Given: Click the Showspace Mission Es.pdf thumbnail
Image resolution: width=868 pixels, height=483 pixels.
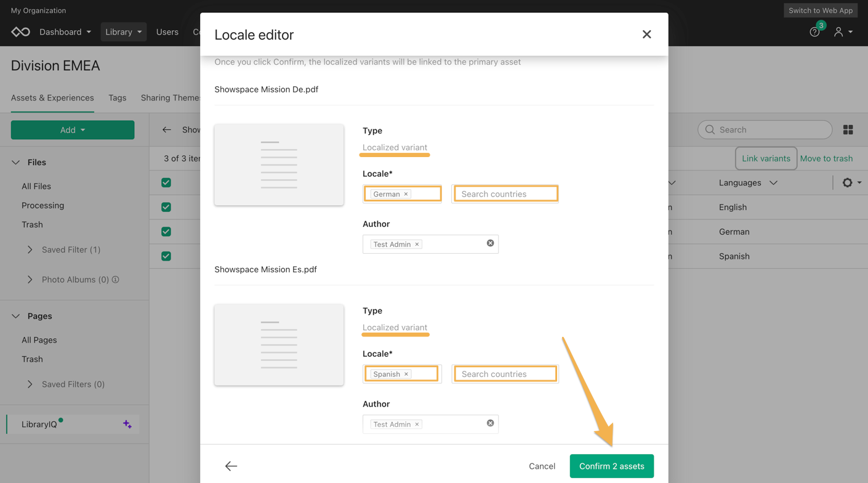Looking at the screenshot, I should [x=279, y=345].
